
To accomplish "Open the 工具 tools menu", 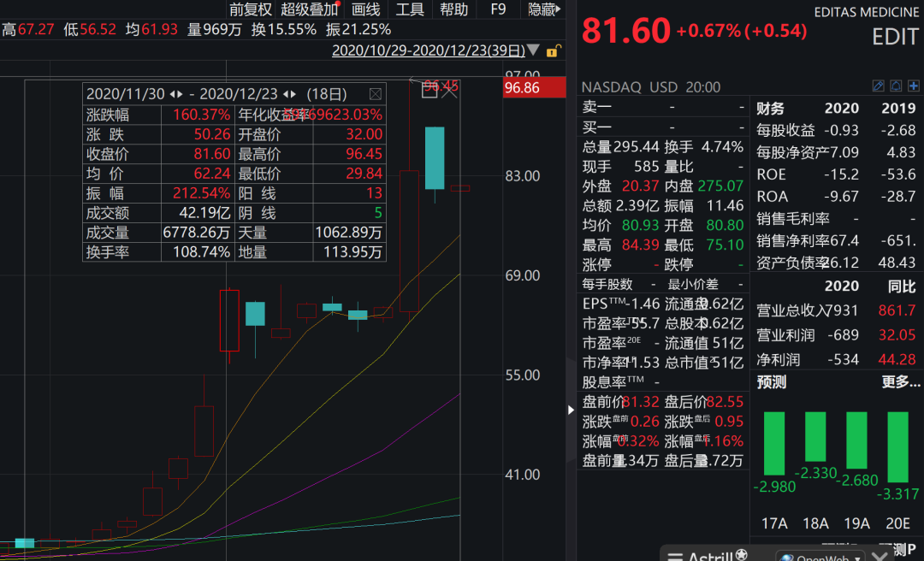I will click(x=410, y=9).
